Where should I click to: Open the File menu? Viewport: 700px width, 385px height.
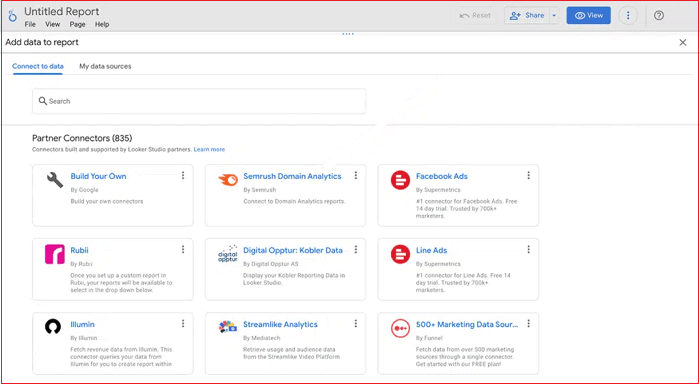pos(30,25)
